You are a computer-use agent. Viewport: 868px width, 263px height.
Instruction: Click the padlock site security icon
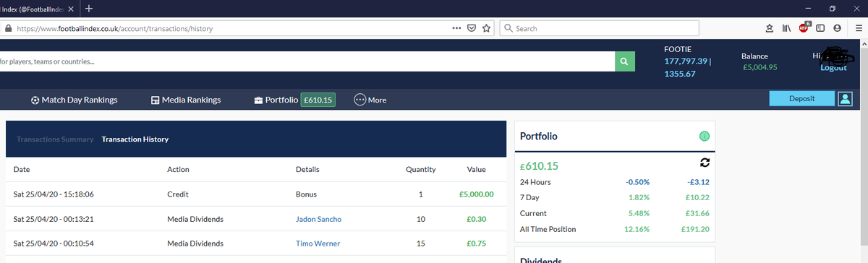pyautogui.click(x=9, y=29)
